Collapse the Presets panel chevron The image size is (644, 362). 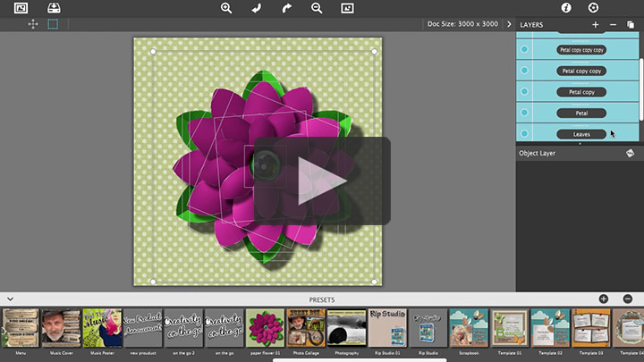pyautogui.click(x=10, y=299)
